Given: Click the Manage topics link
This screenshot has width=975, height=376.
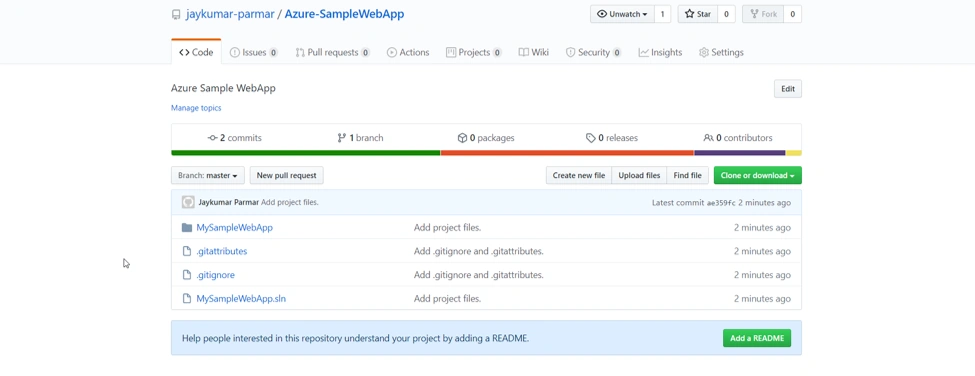Looking at the screenshot, I should click(x=196, y=108).
